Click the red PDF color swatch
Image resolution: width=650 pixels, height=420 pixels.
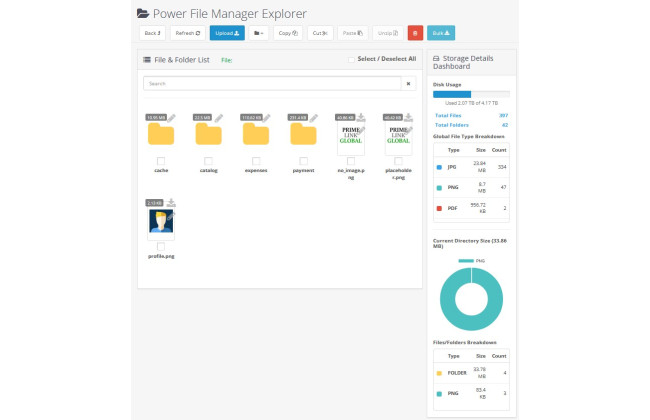pyautogui.click(x=439, y=208)
